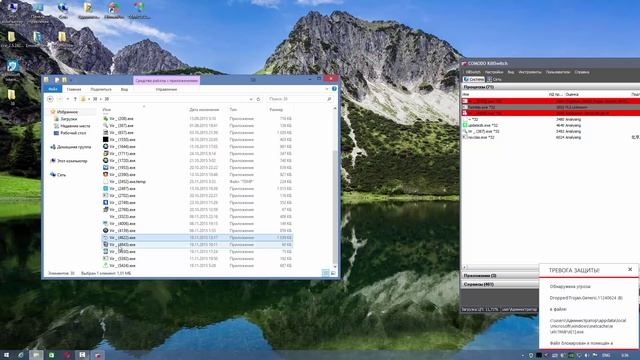Show hidden system tray icons arrow

522,356
